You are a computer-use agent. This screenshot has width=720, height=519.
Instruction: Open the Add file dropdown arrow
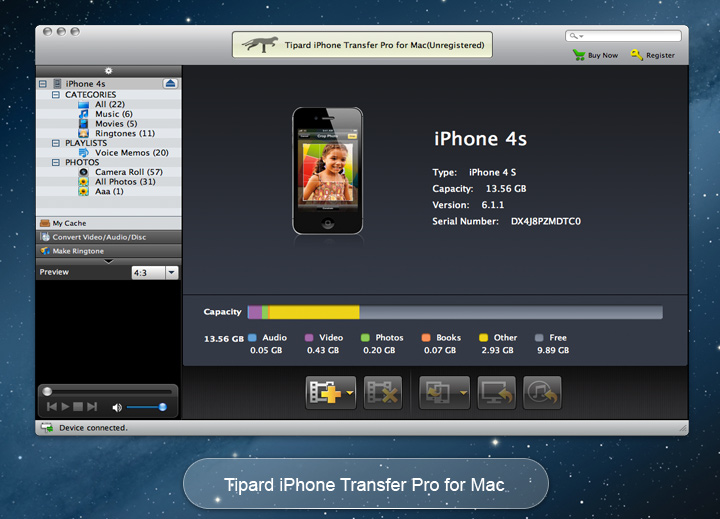(x=351, y=394)
